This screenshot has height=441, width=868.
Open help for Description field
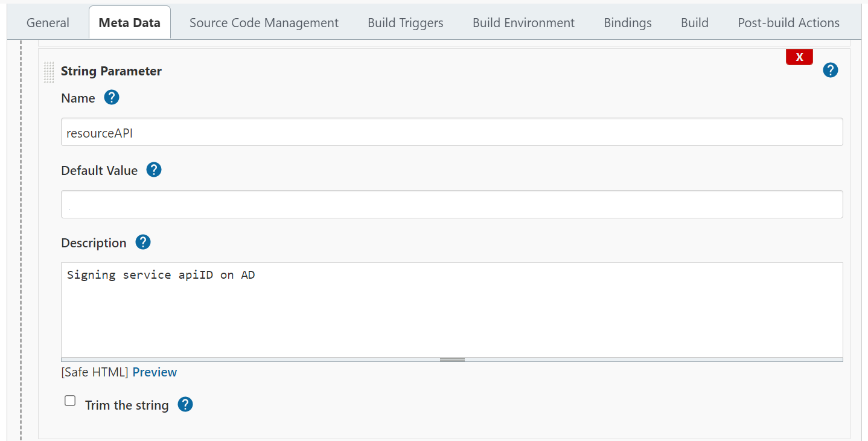[x=142, y=243]
